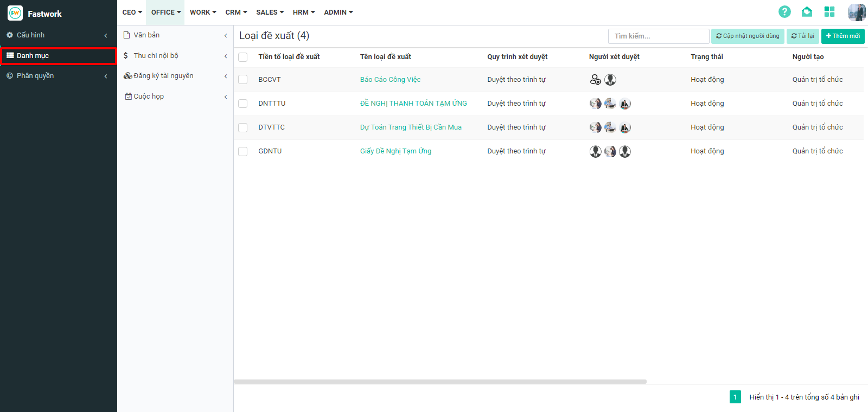The width and height of the screenshot is (868, 412).
Task: Click the horizontal scrollbar below the table
Action: click(440, 382)
